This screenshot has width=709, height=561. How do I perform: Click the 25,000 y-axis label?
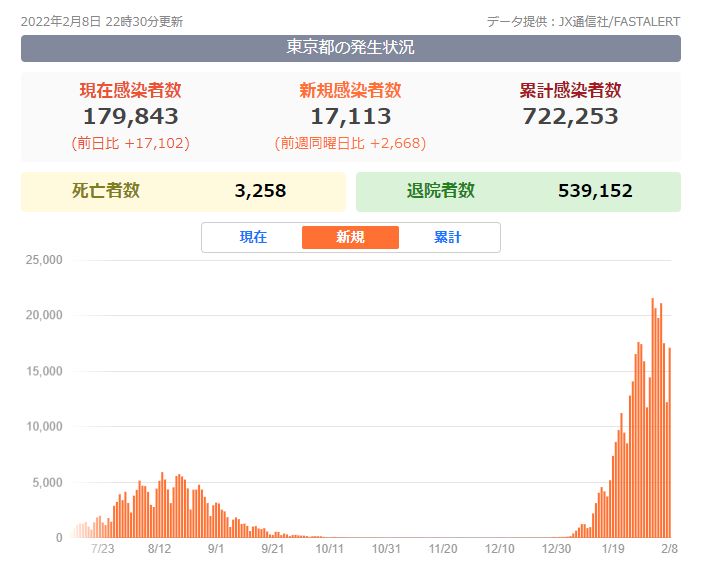[x=44, y=260]
